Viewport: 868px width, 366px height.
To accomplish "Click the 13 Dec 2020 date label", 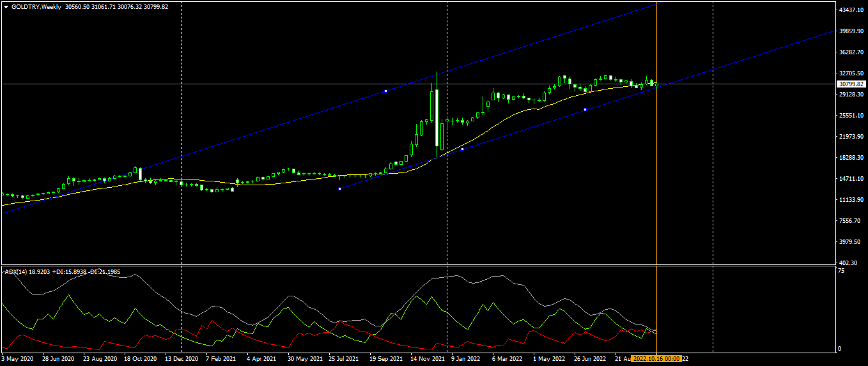I will (x=182, y=359).
